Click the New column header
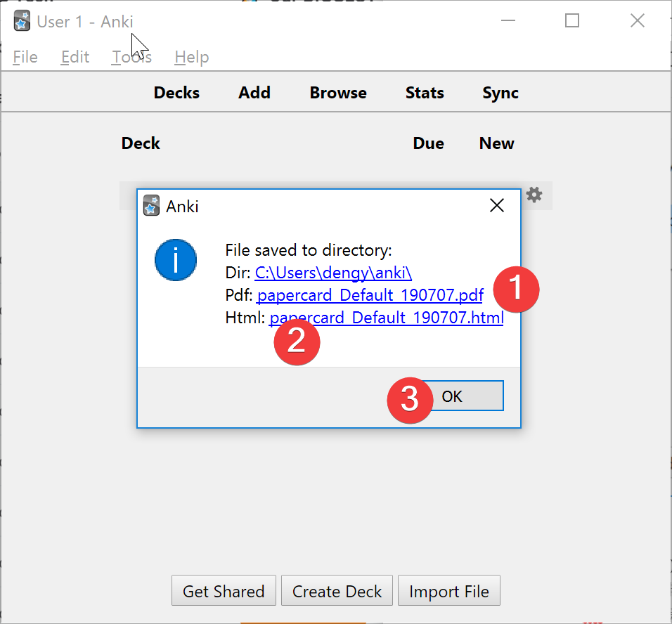 click(x=496, y=143)
